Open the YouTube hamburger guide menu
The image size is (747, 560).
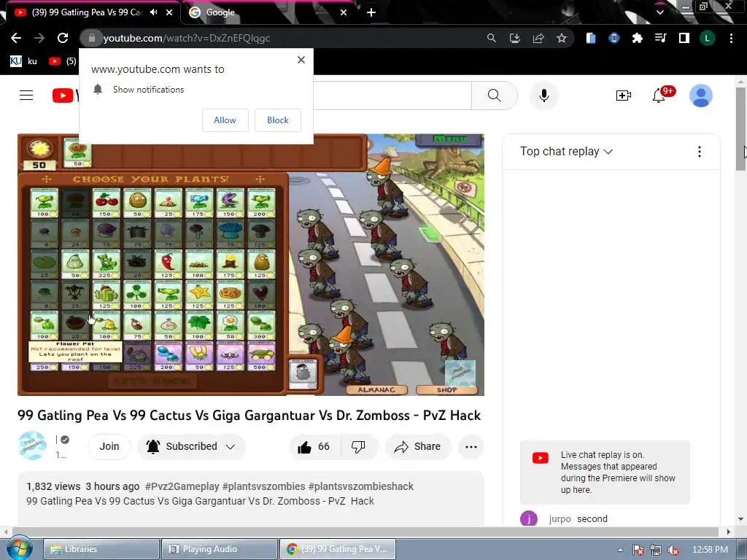coord(26,96)
